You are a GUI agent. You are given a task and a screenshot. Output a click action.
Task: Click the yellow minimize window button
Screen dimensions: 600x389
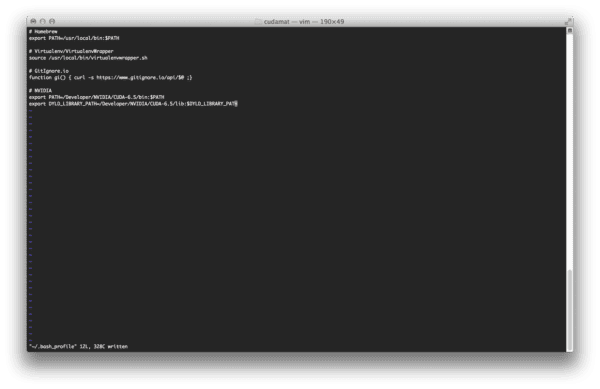coord(42,21)
